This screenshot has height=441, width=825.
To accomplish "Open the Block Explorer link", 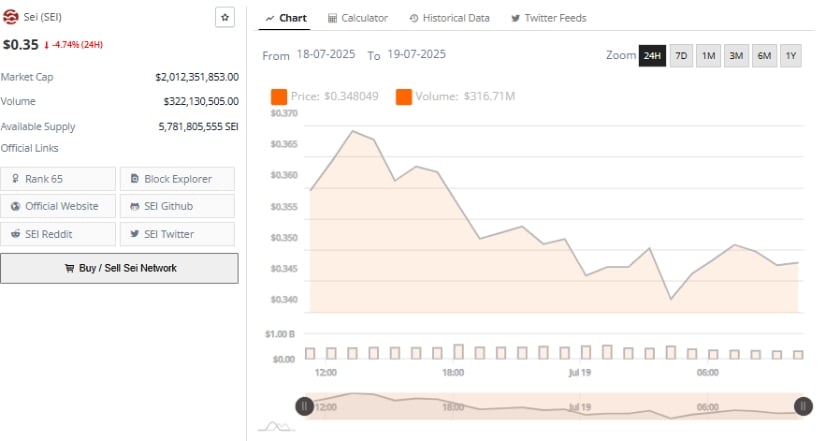I will (177, 179).
